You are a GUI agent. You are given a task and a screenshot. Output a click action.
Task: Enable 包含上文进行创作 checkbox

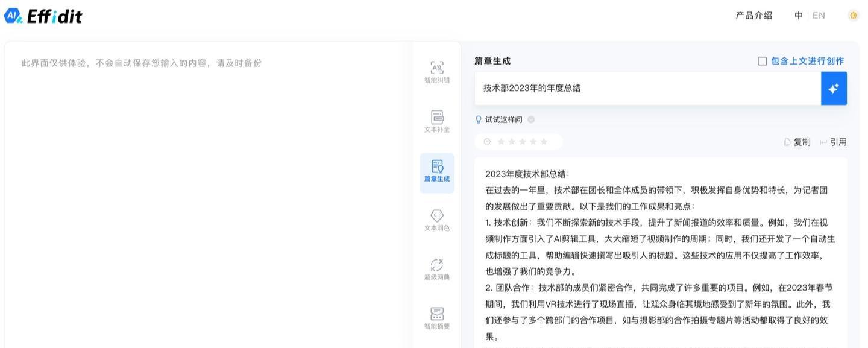(x=762, y=61)
